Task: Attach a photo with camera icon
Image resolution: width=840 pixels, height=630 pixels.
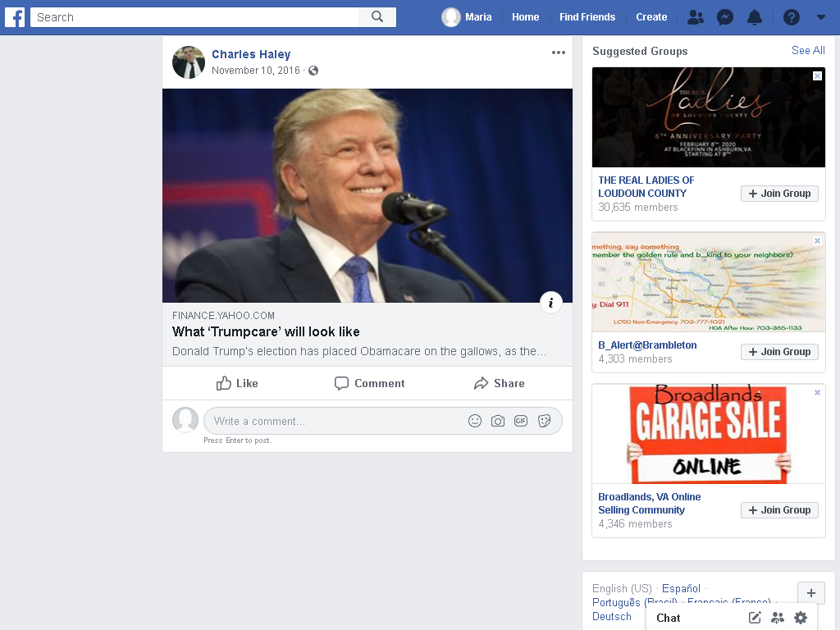Action: coord(498,421)
